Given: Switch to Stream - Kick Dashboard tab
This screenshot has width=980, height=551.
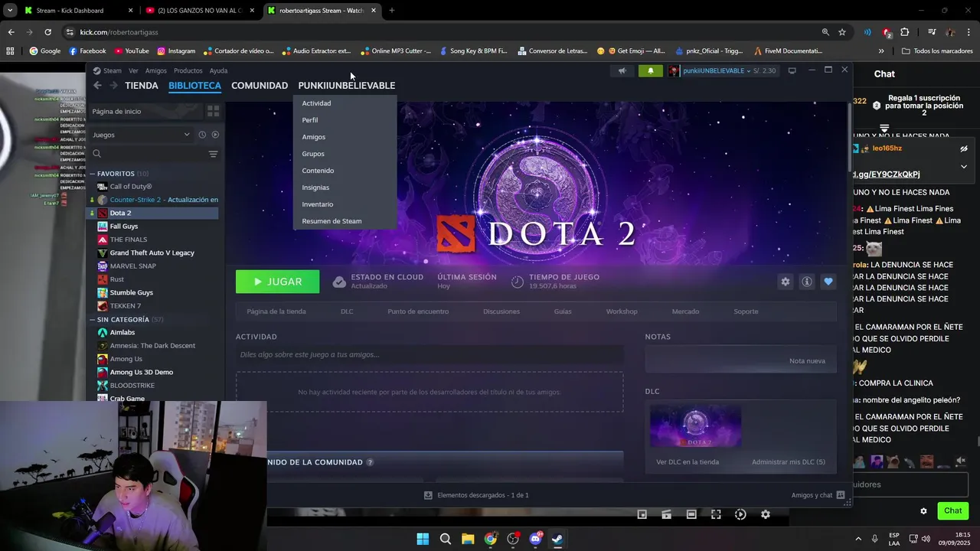Looking at the screenshot, I should click(x=77, y=11).
